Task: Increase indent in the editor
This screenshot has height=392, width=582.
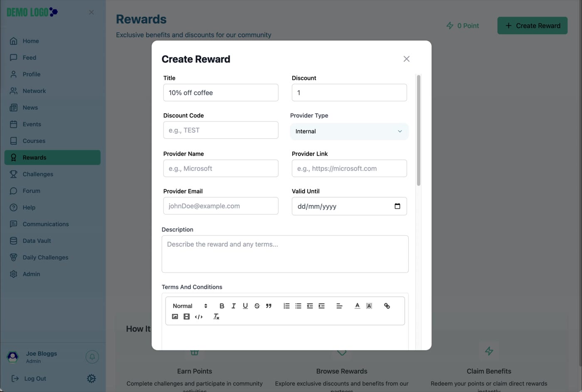Action: coord(321,306)
